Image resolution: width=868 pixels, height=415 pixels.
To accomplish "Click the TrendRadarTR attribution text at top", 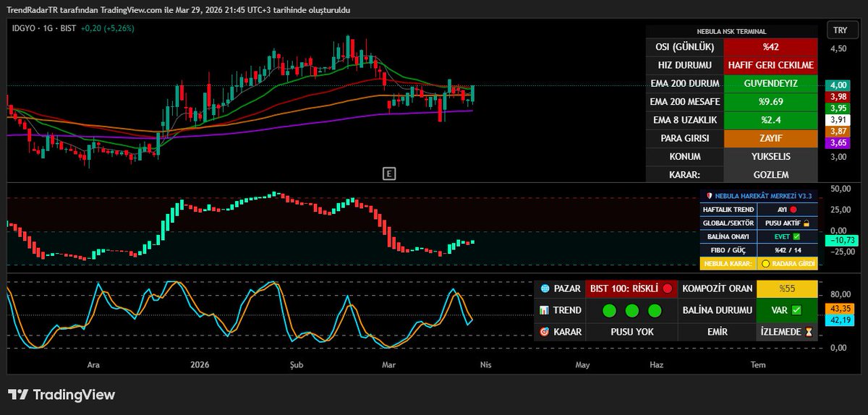I will coord(179,10).
